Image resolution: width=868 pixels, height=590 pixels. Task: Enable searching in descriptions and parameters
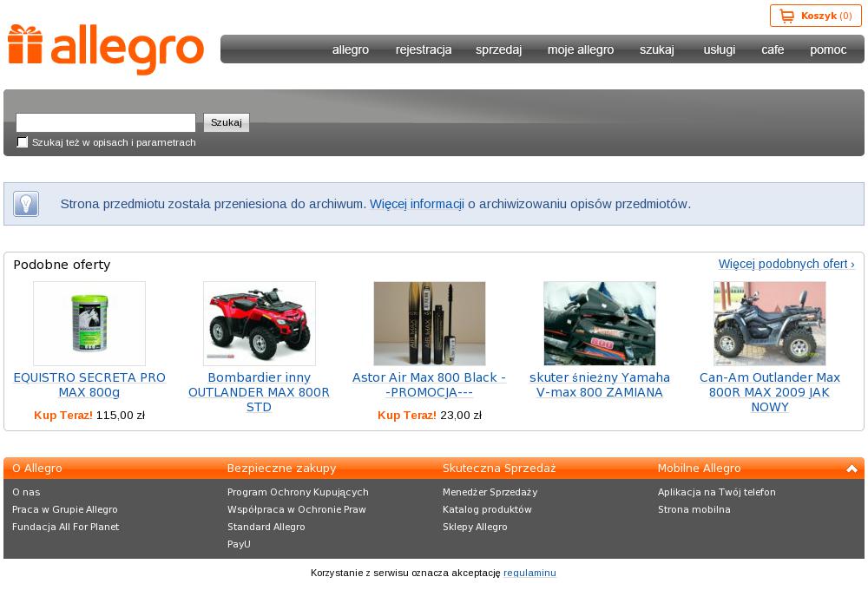coord(23,142)
